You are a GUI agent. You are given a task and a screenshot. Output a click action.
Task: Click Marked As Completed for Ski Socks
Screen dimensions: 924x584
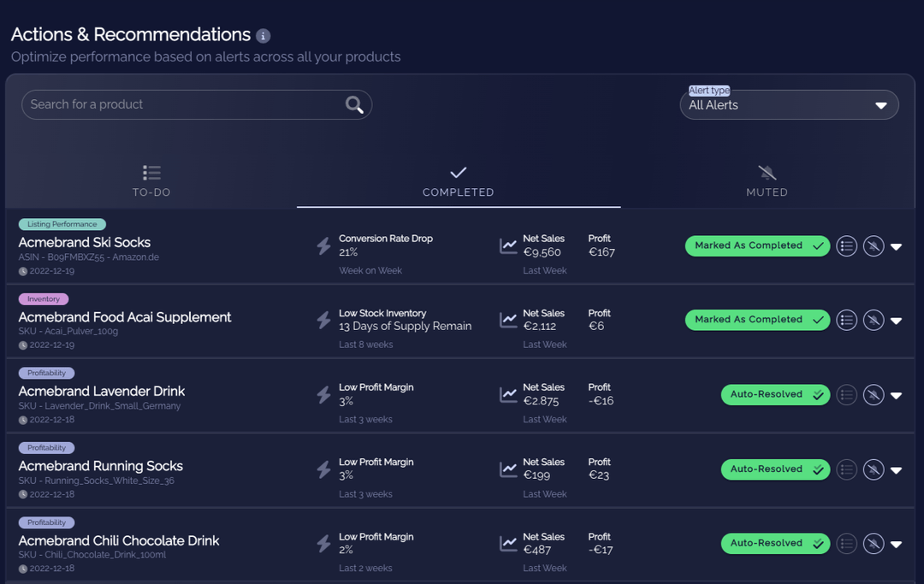coord(757,246)
